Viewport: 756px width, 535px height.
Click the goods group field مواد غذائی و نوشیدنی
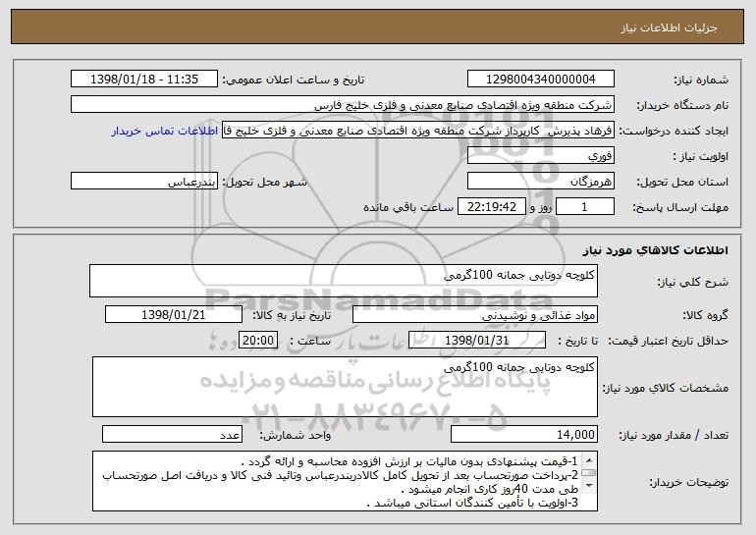click(x=475, y=315)
